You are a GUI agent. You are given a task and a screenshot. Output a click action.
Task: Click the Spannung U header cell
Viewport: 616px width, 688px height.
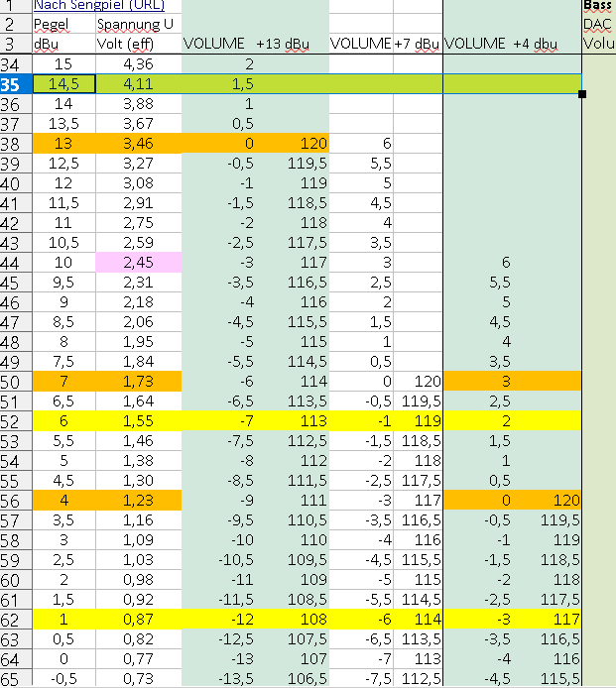tap(138, 24)
